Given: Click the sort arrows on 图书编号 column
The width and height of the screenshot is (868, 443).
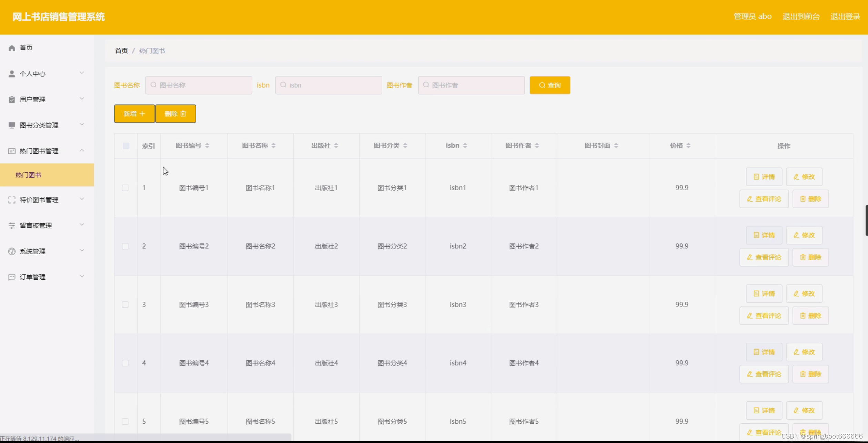Looking at the screenshot, I should (207, 146).
